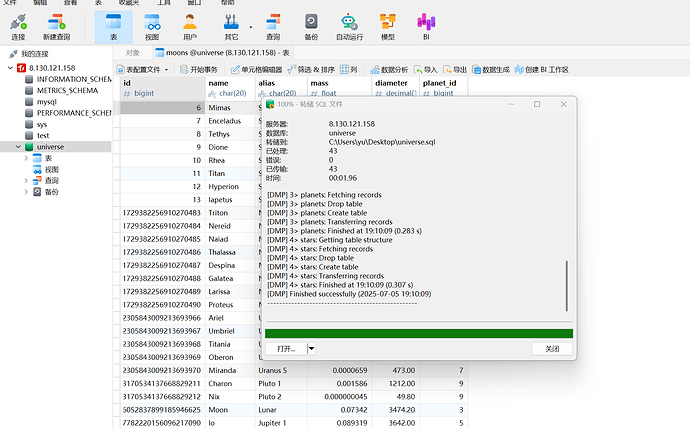Click the 导出 (Export) button
Viewport: 690px width, 429px height.
point(455,70)
